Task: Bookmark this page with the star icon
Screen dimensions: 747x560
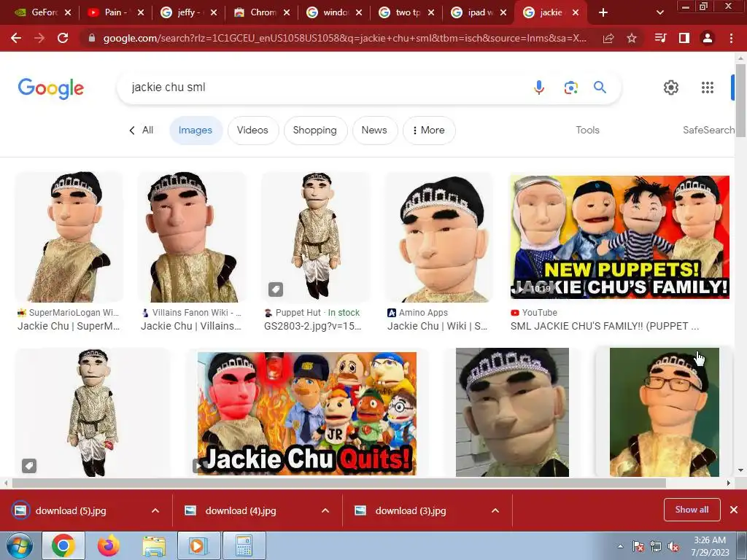Action: pyautogui.click(x=632, y=38)
